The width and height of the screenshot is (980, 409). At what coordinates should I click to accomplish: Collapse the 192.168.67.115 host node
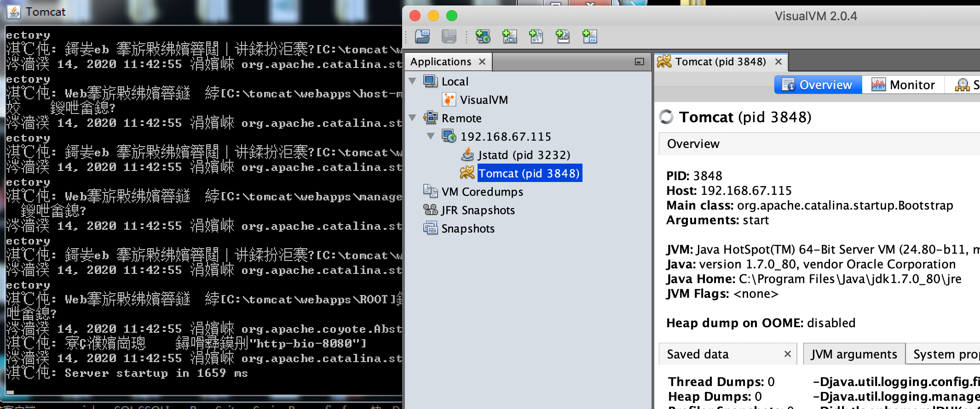point(431,136)
